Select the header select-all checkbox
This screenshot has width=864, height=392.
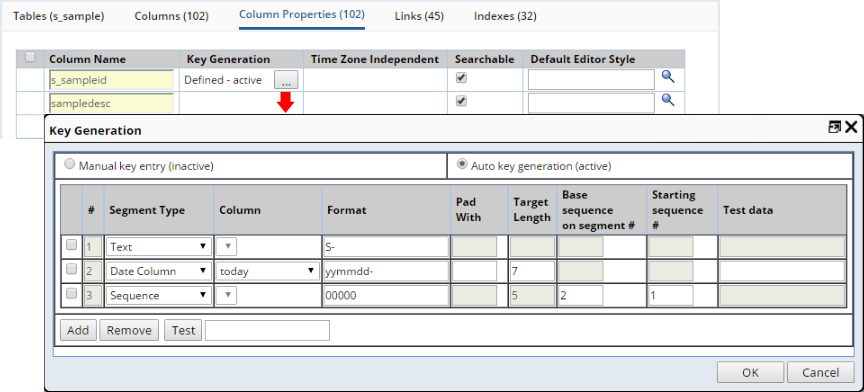pos(31,57)
